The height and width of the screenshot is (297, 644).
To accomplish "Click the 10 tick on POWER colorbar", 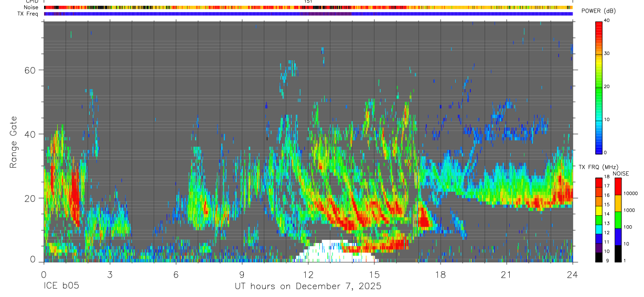I will coord(607,120).
